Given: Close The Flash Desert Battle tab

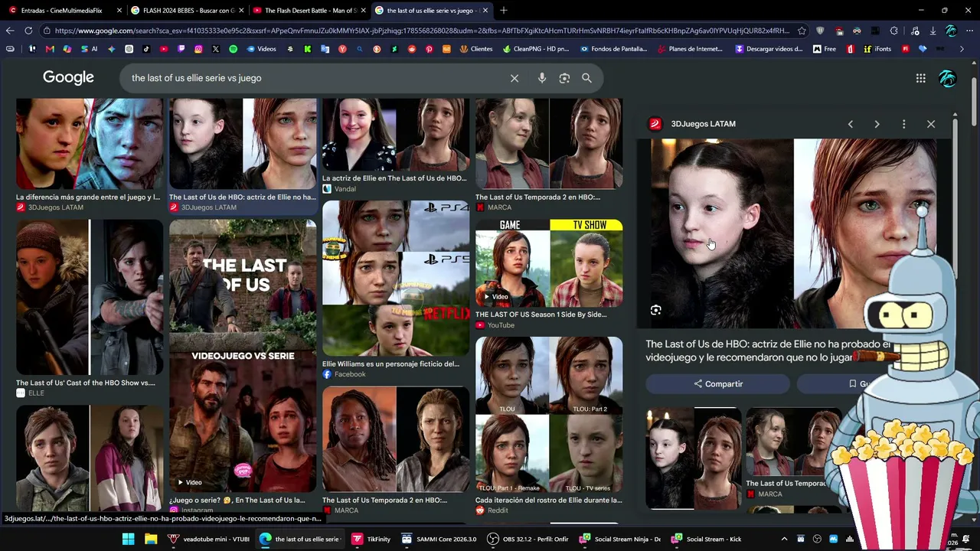Looking at the screenshot, I should click(363, 11).
